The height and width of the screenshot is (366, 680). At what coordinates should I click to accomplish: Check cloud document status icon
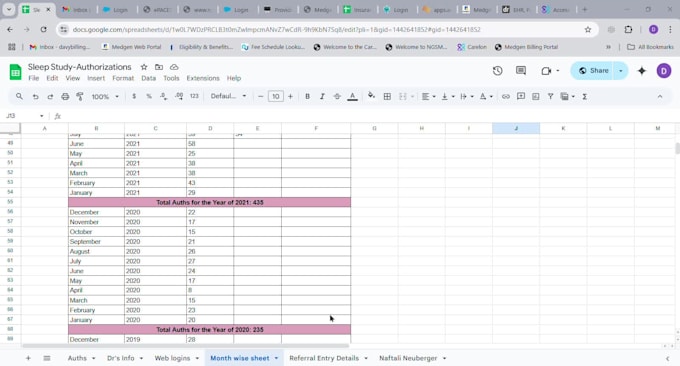point(174,67)
